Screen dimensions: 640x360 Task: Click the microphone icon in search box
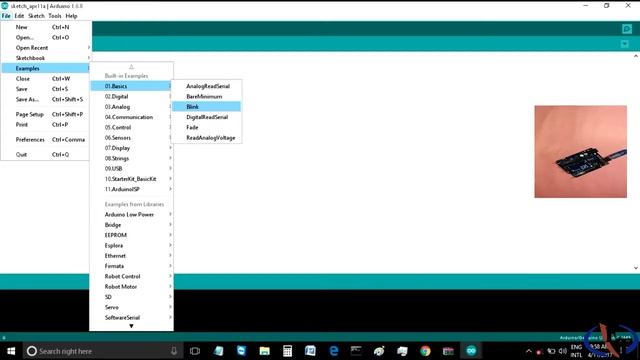point(174,351)
